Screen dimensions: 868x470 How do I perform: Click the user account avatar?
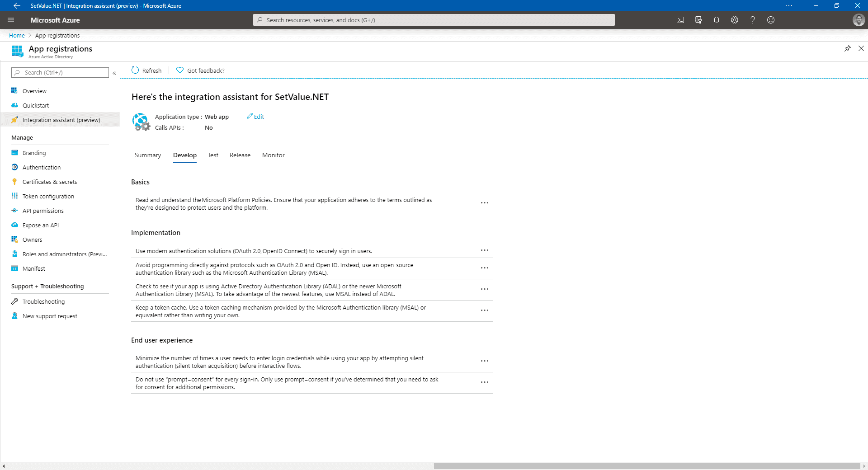pos(859,20)
